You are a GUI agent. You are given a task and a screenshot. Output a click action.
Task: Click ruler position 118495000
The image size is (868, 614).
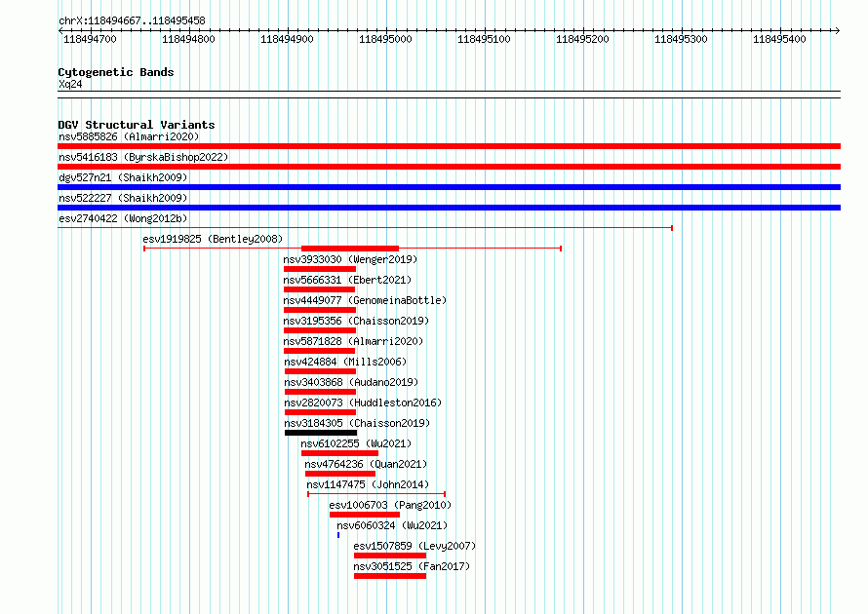point(386,39)
